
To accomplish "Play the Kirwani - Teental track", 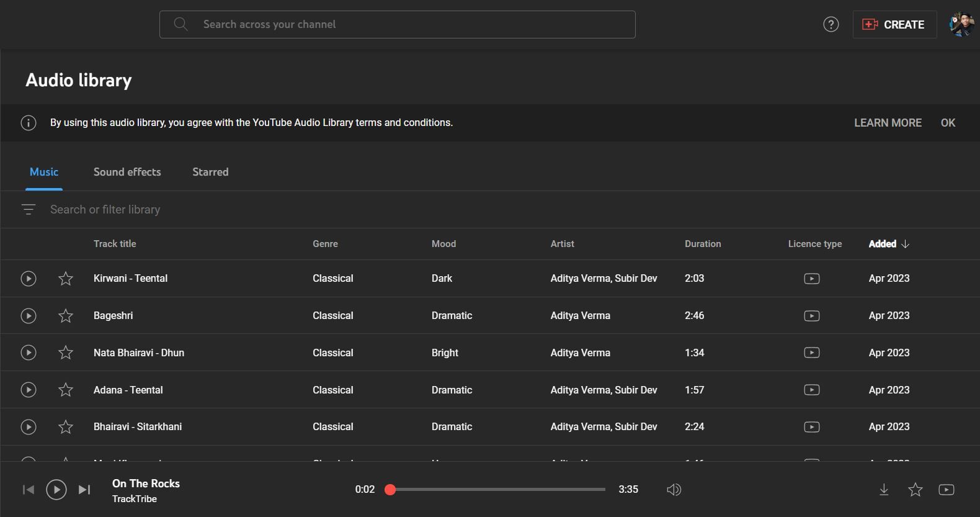I will point(29,279).
